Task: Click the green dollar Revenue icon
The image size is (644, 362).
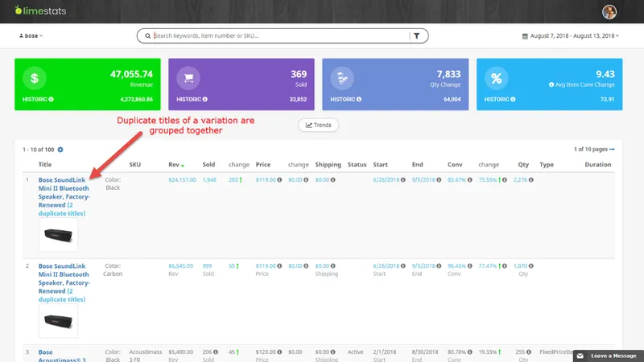Action: pyautogui.click(x=35, y=78)
